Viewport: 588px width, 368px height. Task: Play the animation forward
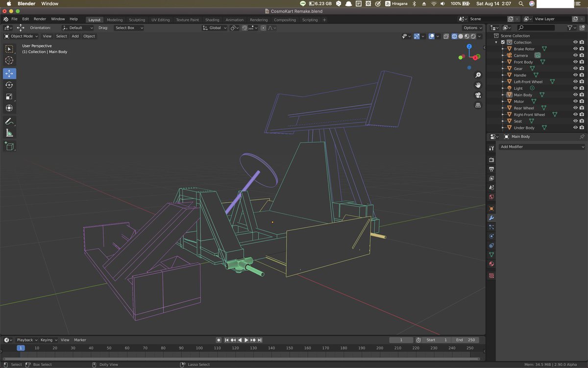246,340
